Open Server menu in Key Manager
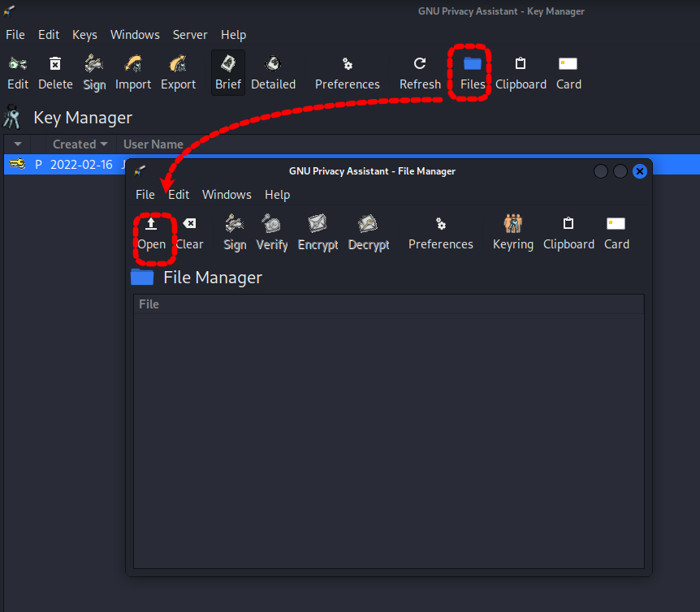The image size is (700, 612). 190,35
